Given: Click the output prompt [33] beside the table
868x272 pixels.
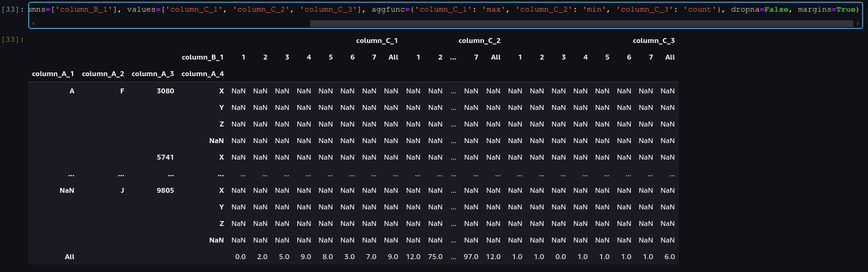Looking at the screenshot, I should pos(12,39).
